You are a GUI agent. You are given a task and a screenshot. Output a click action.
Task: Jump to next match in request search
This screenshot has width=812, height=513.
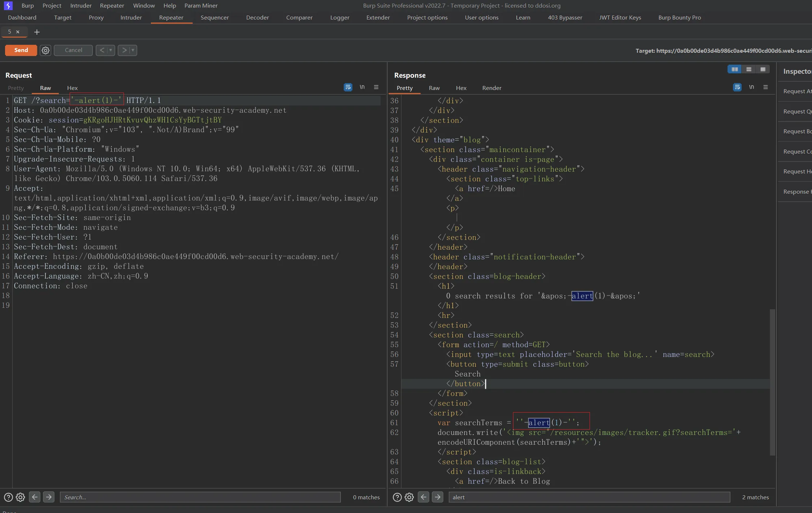click(49, 497)
